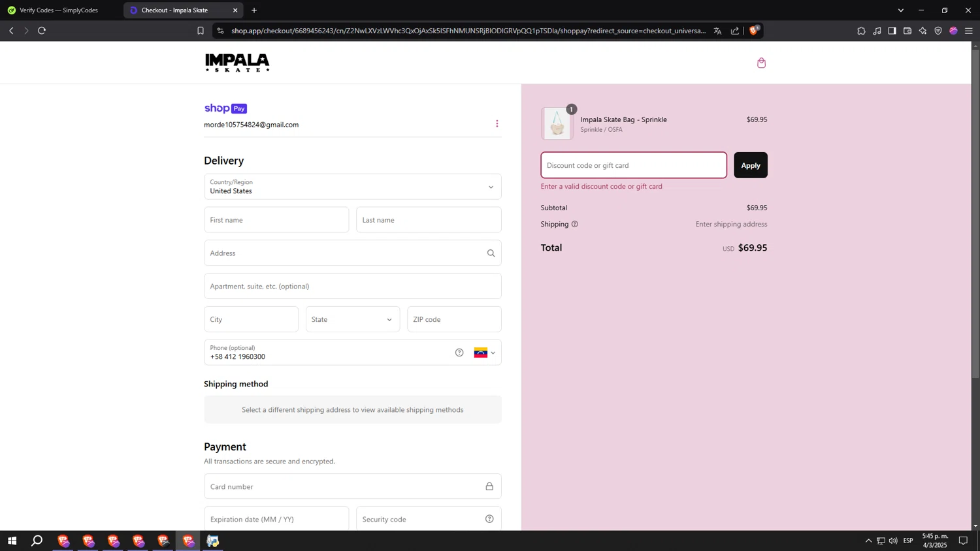Click the Impala Skate Bag product thumbnail

point(557,123)
